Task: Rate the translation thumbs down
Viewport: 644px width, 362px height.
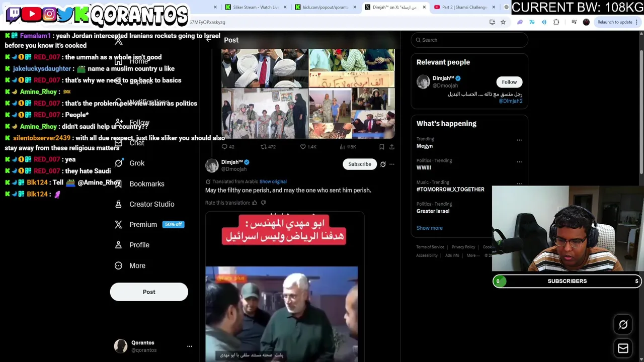Action: 263,203
